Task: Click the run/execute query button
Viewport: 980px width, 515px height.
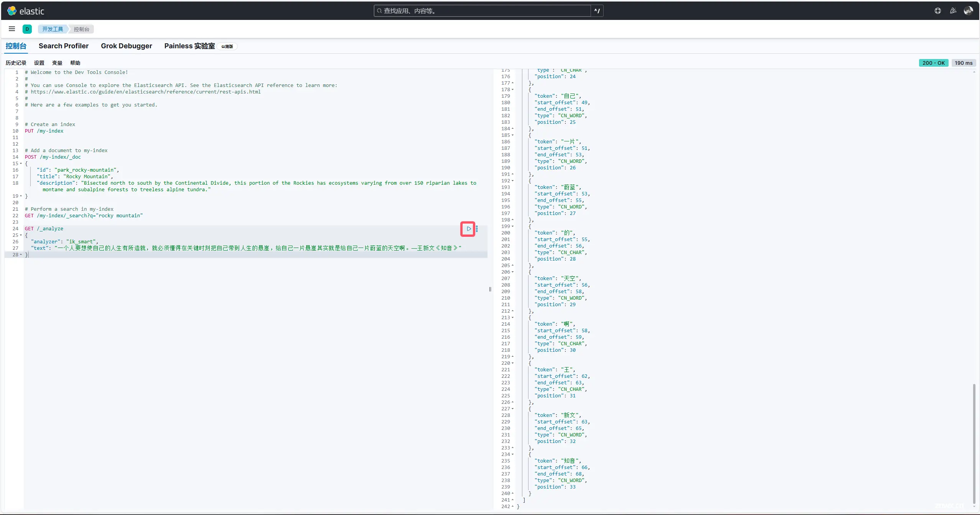Action: pos(468,229)
